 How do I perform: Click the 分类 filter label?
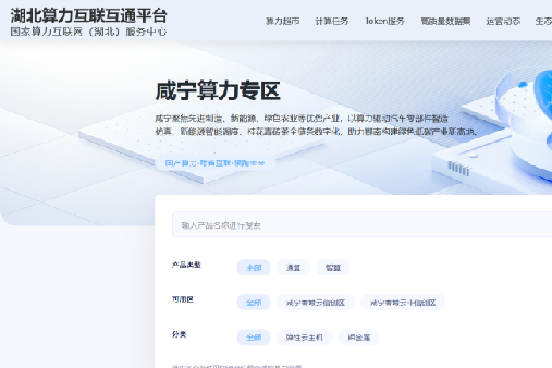[179, 334]
